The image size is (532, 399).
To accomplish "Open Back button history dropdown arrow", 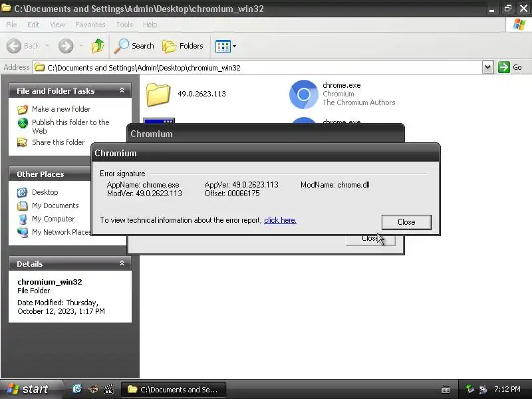I will tap(47, 46).
